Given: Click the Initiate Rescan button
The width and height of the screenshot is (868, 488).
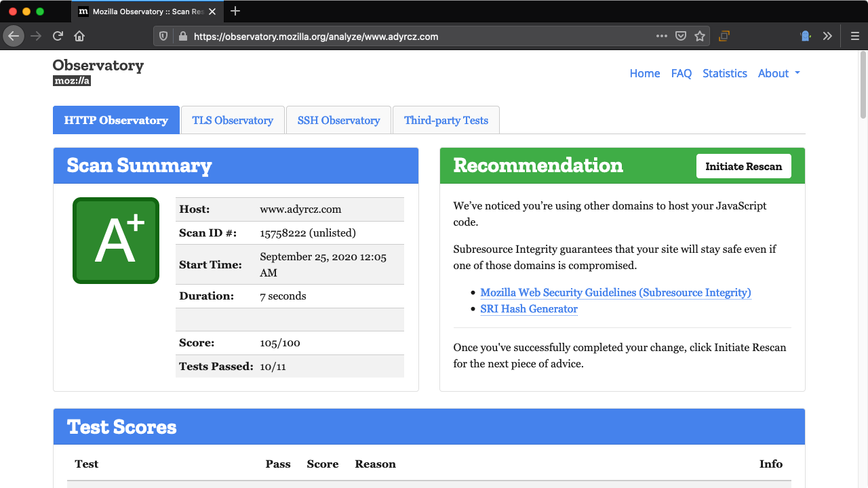Looking at the screenshot, I should pos(743,165).
